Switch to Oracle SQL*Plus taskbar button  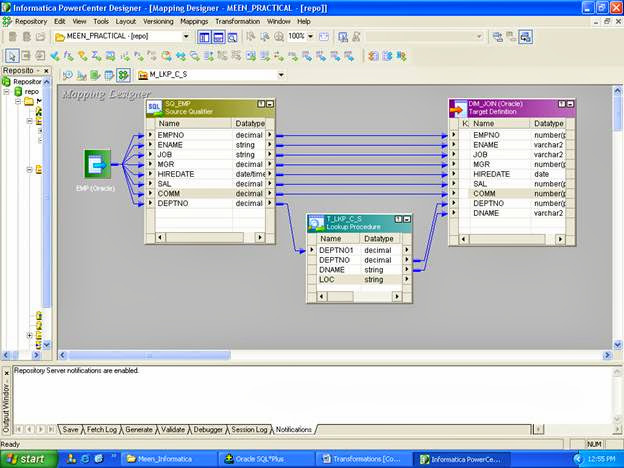pyautogui.click(x=265, y=459)
